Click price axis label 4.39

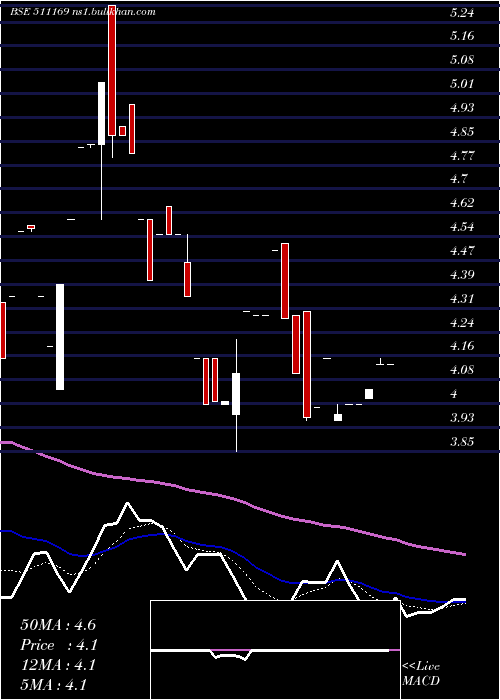pos(462,275)
